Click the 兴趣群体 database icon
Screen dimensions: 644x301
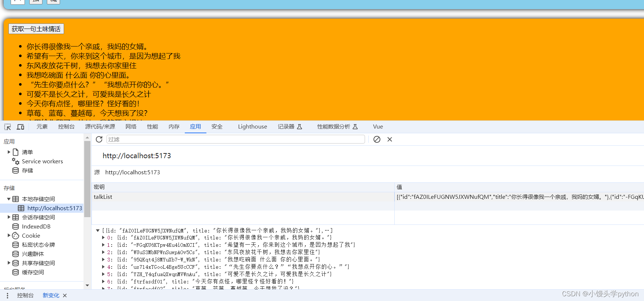click(15, 254)
